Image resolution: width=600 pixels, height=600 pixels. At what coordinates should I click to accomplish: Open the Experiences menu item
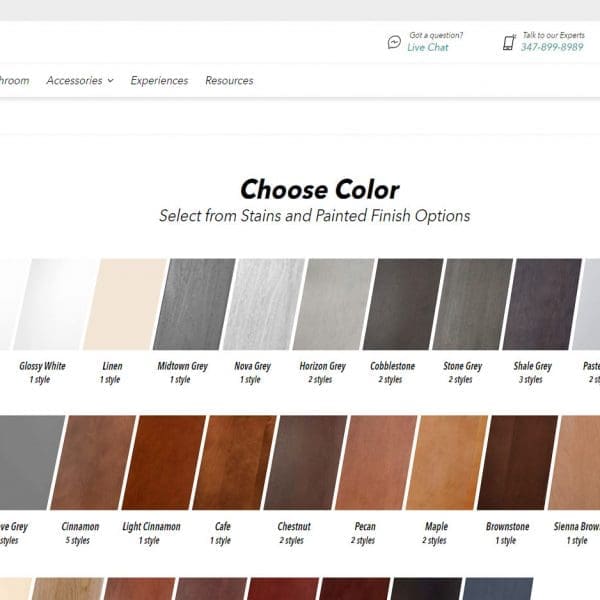(x=159, y=81)
